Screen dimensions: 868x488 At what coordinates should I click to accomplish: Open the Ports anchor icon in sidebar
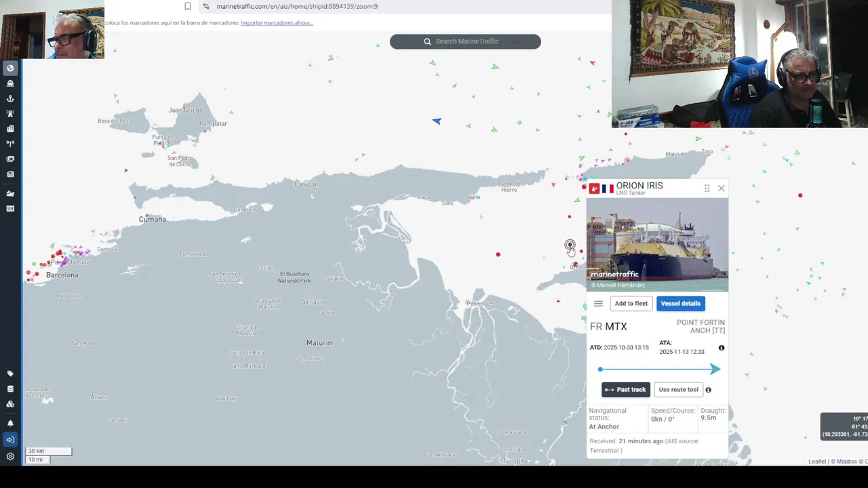[x=10, y=98]
